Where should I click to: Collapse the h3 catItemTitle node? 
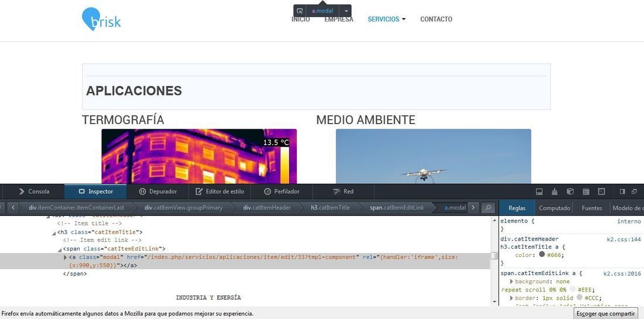click(x=54, y=233)
